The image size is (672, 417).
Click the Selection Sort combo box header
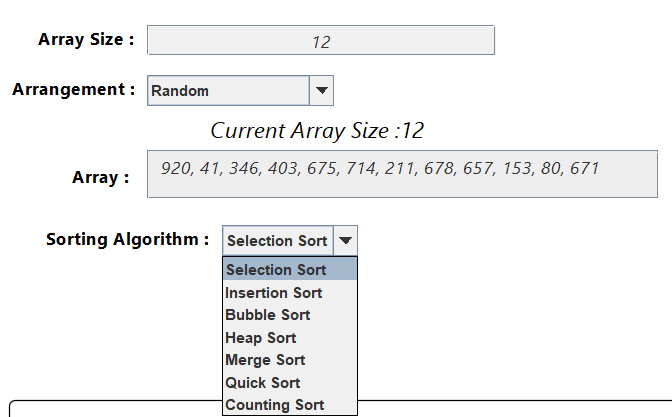tap(290, 240)
